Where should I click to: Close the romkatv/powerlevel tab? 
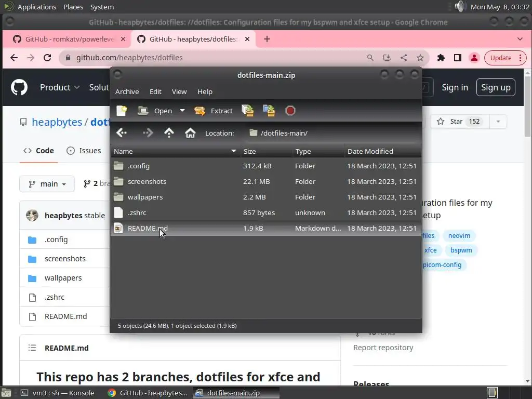pyautogui.click(x=123, y=39)
